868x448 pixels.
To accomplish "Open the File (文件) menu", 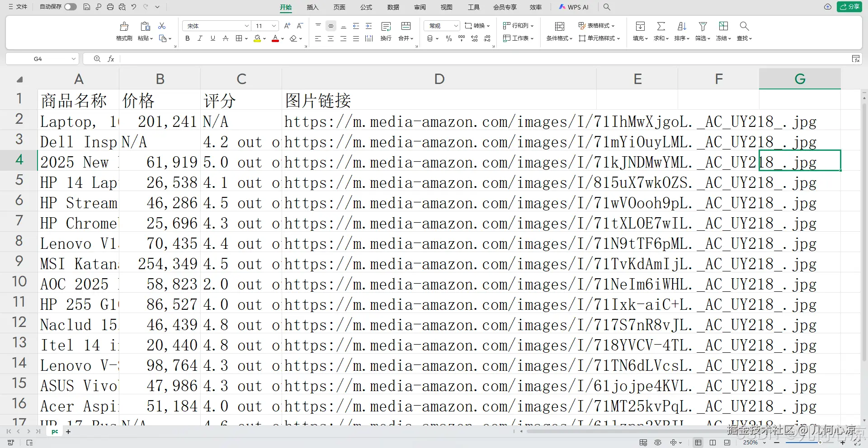I will (x=18, y=7).
